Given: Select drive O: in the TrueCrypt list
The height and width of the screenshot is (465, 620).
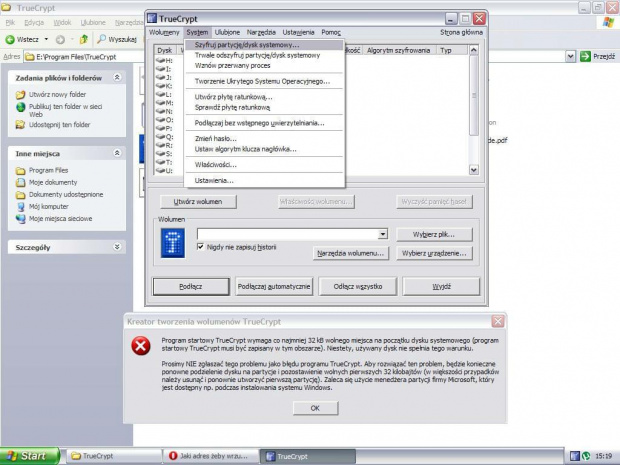Looking at the screenshot, I should click(x=164, y=120).
